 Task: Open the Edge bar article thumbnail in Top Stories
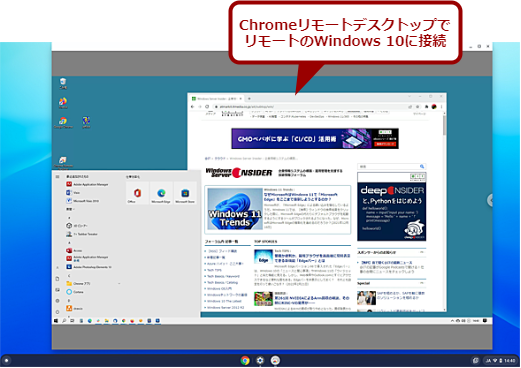point(263,257)
